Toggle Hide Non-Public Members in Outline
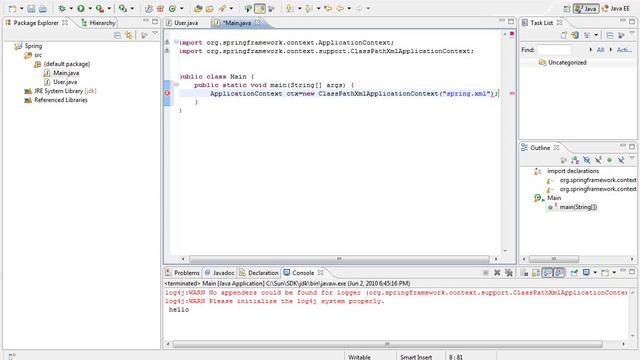The width and height of the screenshot is (640, 360). click(609, 160)
